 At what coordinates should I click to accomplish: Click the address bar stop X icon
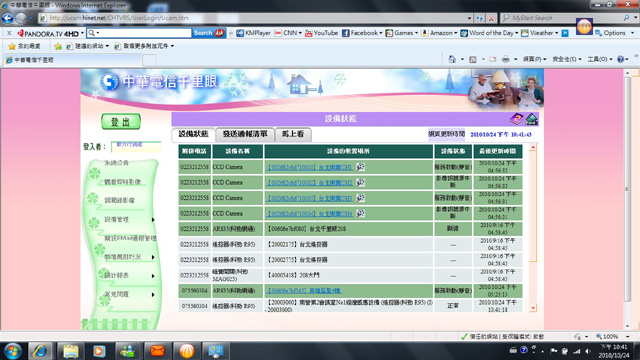491,18
